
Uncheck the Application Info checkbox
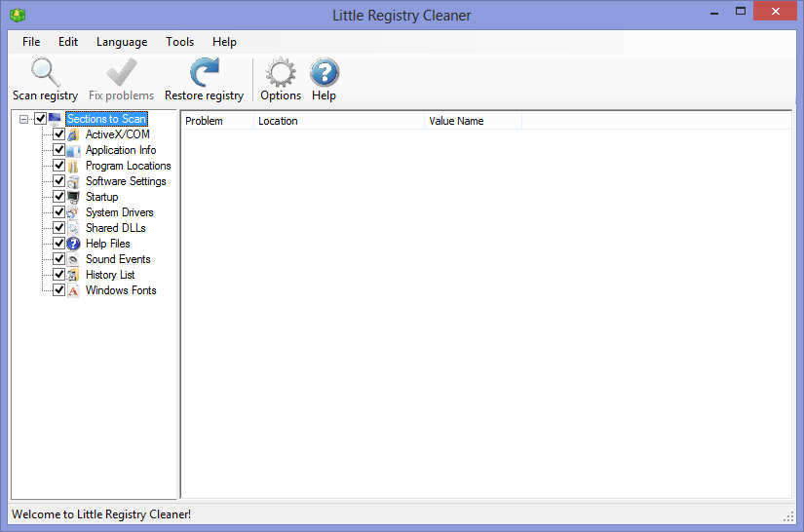click(x=59, y=150)
